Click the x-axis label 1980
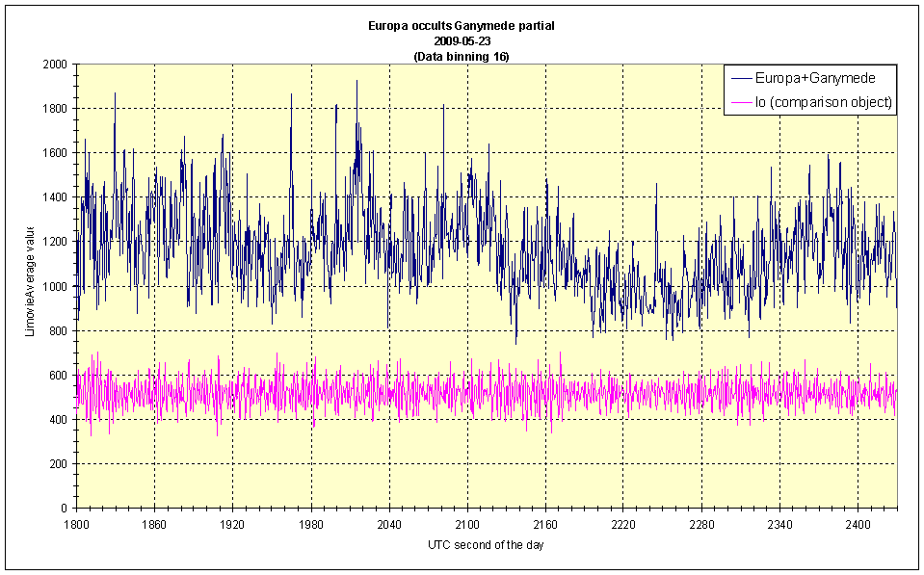 click(311, 524)
